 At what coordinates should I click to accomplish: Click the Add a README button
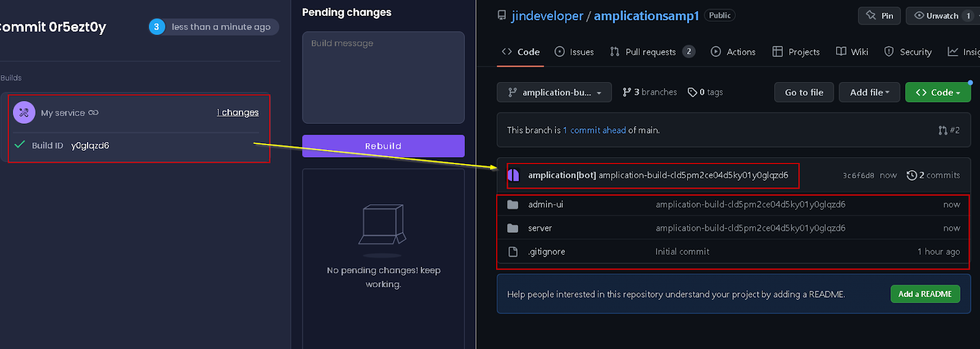click(x=925, y=294)
